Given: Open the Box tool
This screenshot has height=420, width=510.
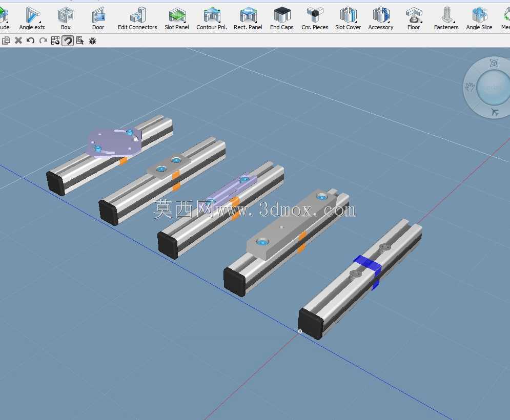Looking at the screenshot, I should (66, 18).
